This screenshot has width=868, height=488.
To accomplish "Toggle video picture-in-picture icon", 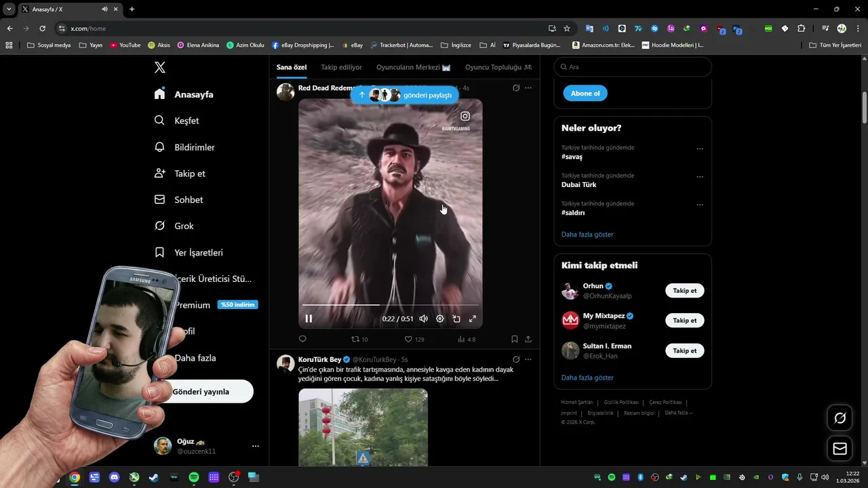I will tap(456, 319).
